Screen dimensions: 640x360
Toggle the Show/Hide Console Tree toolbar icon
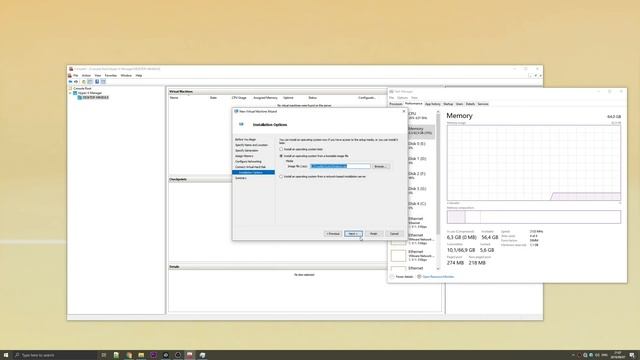[90, 82]
